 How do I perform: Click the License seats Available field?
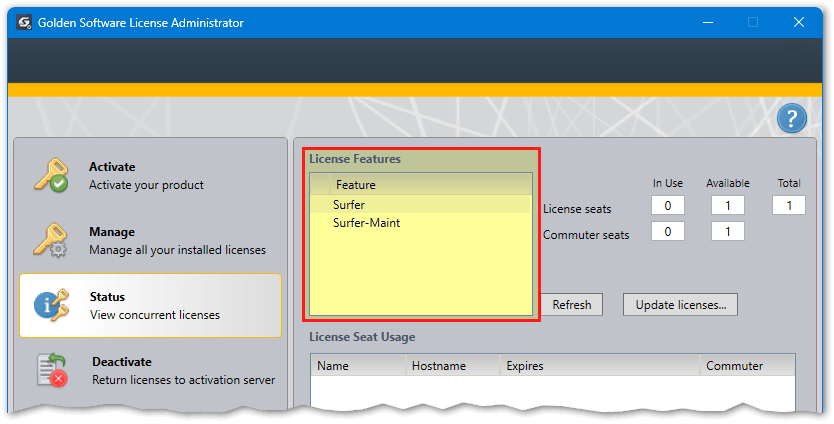(728, 205)
